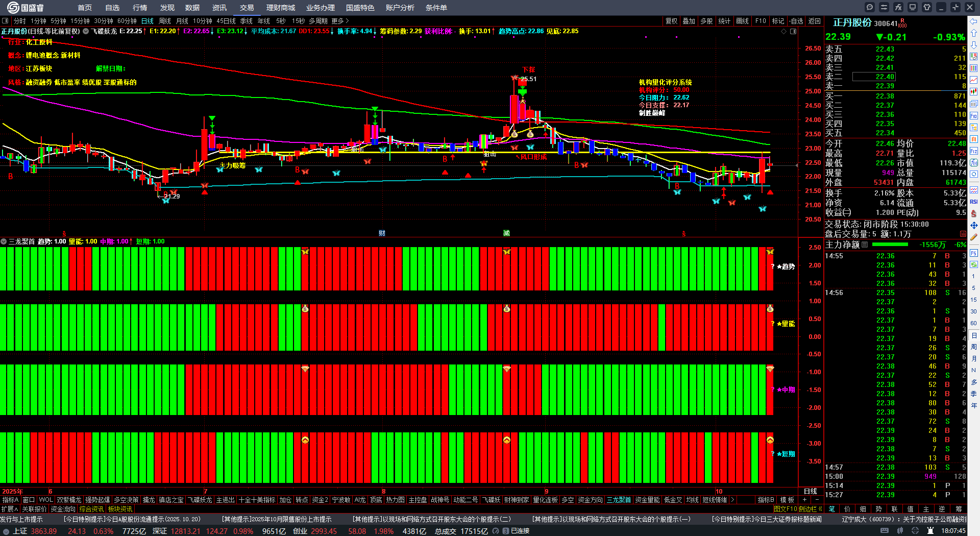Toggle 标记 mark on this stock
The width and height of the screenshot is (980, 536).
coord(778,21)
